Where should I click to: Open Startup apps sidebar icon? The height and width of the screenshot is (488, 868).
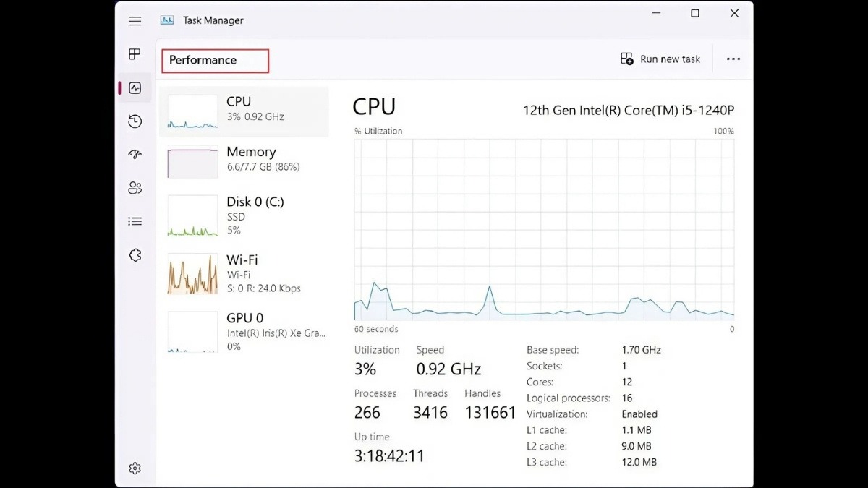[135, 155]
